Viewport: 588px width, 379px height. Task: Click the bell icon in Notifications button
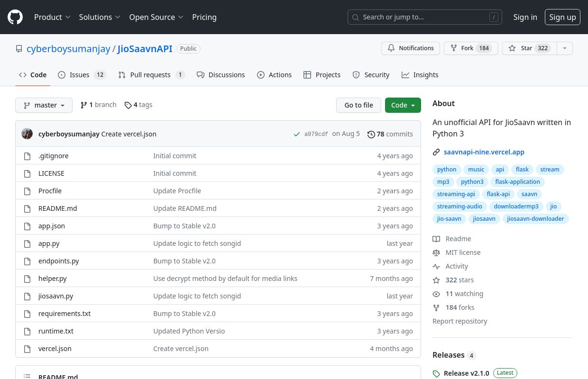(391, 48)
